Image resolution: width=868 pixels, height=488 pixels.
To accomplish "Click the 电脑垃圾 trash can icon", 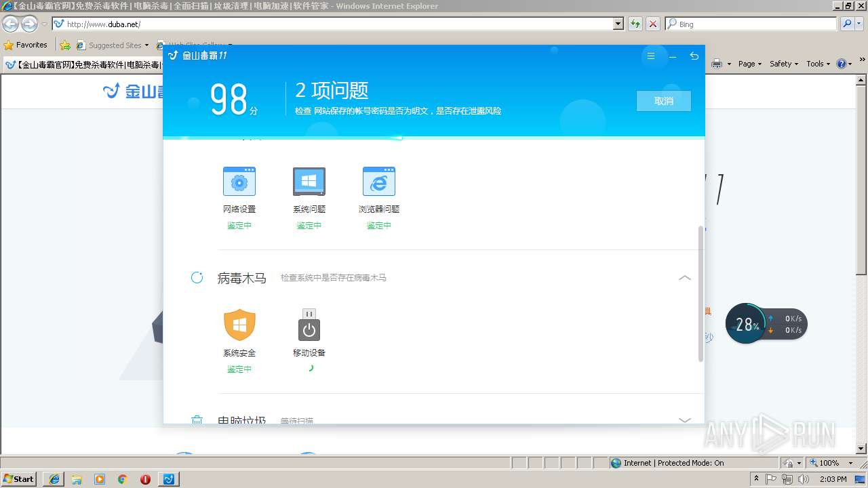I will click(197, 420).
